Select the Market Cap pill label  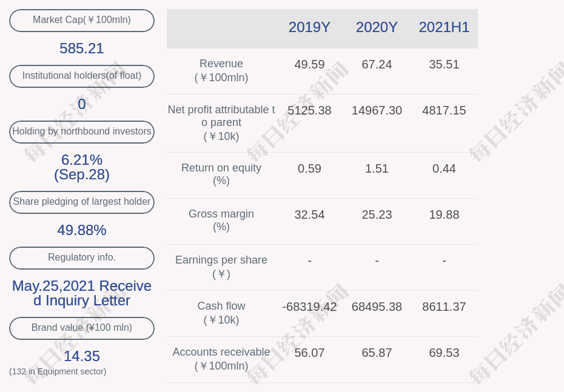point(81,20)
